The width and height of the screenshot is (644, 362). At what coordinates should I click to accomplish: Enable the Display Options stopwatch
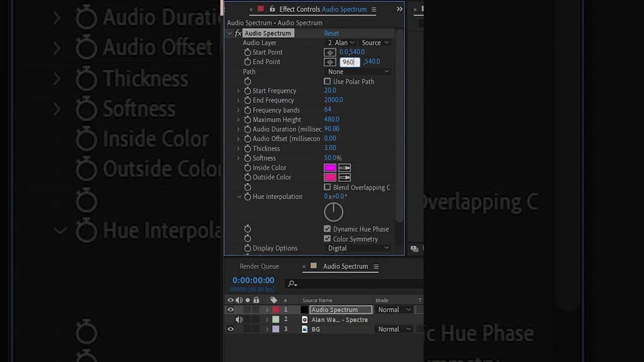pyautogui.click(x=248, y=248)
